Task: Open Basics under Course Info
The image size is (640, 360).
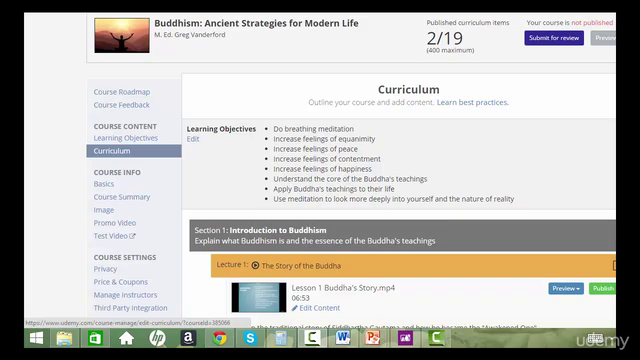Action: 104,184
